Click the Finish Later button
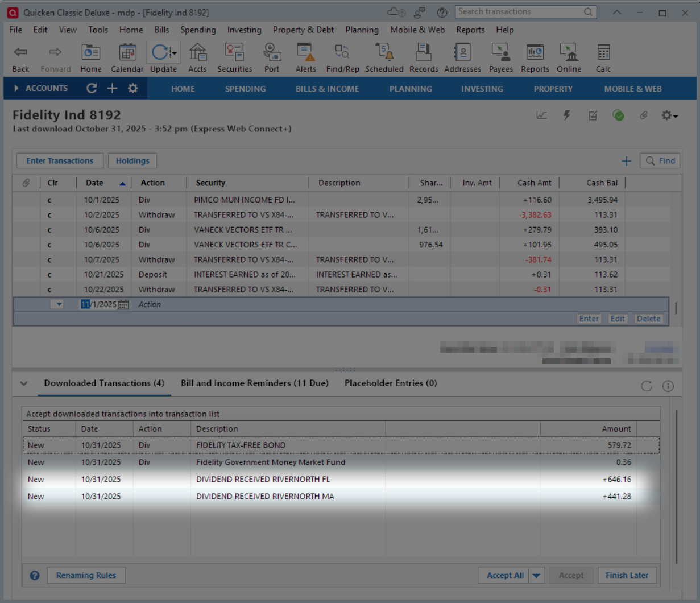Image resolution: width=700 pixels, height=603 pixels. pos(627,576)
